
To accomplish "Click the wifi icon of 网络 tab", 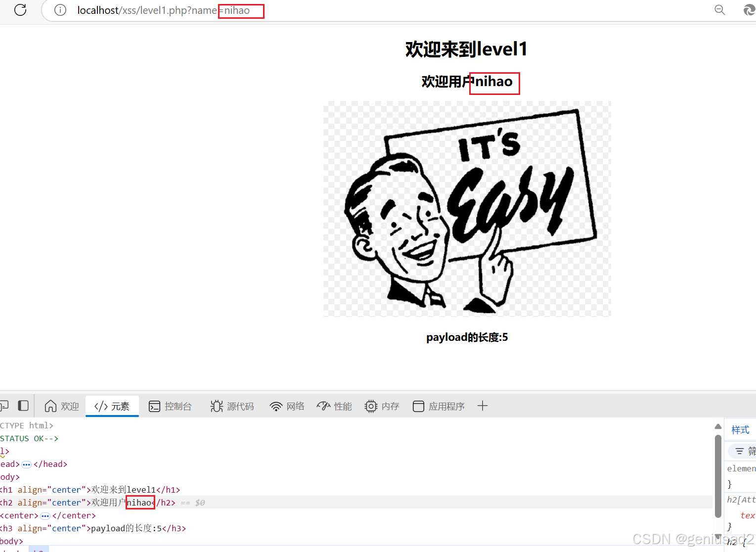I will click(276, 406).
